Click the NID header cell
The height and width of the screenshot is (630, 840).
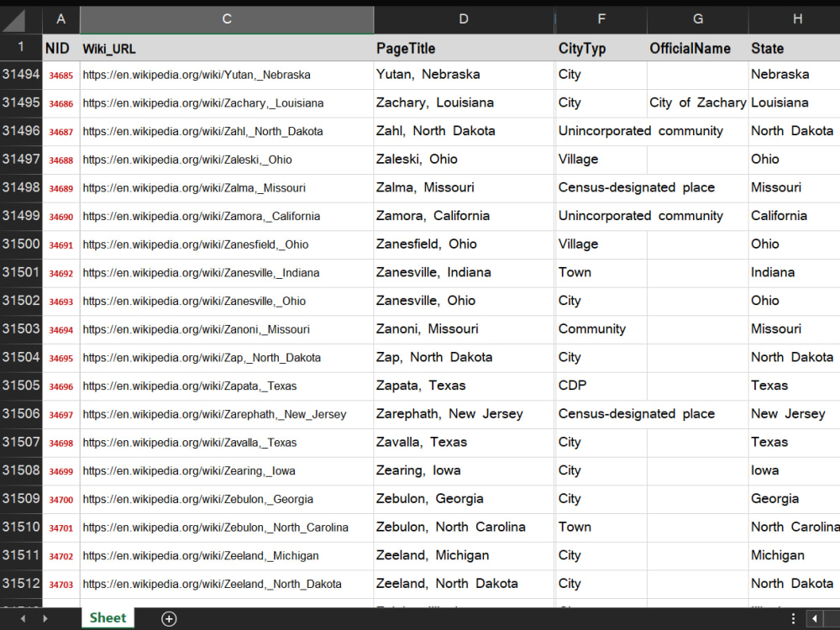coord(61,48)
